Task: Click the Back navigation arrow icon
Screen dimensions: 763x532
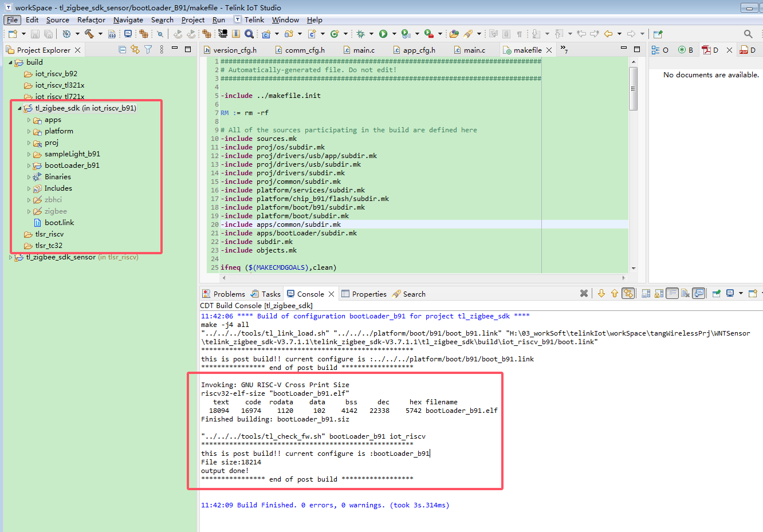Action: coord(608,34)
